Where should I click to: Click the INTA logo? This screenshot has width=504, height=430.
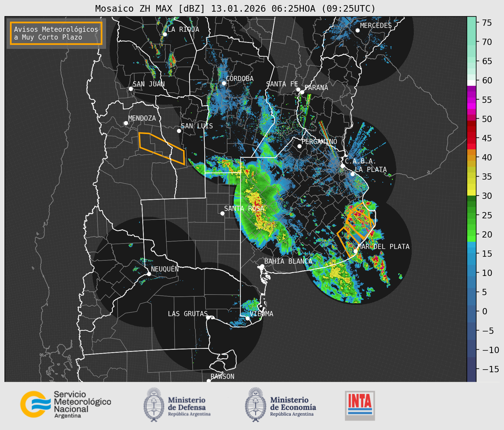pos(360,405)
